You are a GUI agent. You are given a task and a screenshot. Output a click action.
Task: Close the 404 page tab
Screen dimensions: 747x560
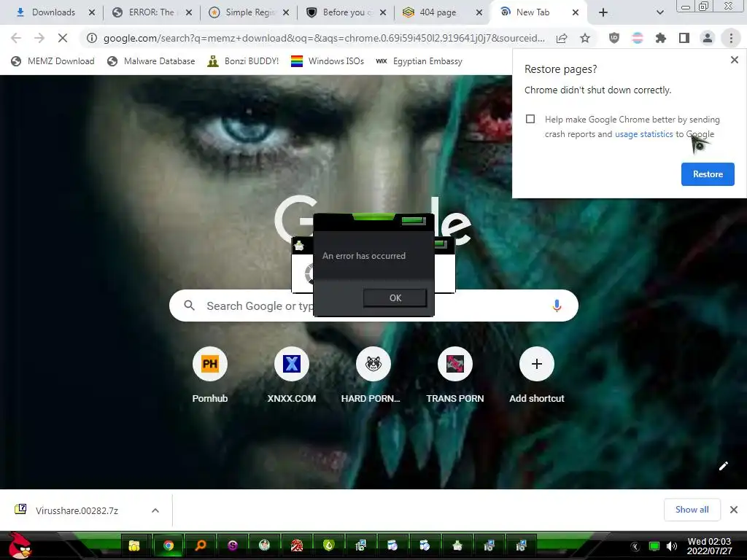(479, 12)
